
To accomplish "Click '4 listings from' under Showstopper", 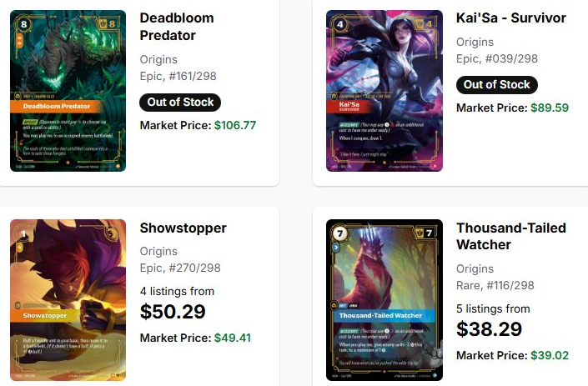I will coord(177,291).
